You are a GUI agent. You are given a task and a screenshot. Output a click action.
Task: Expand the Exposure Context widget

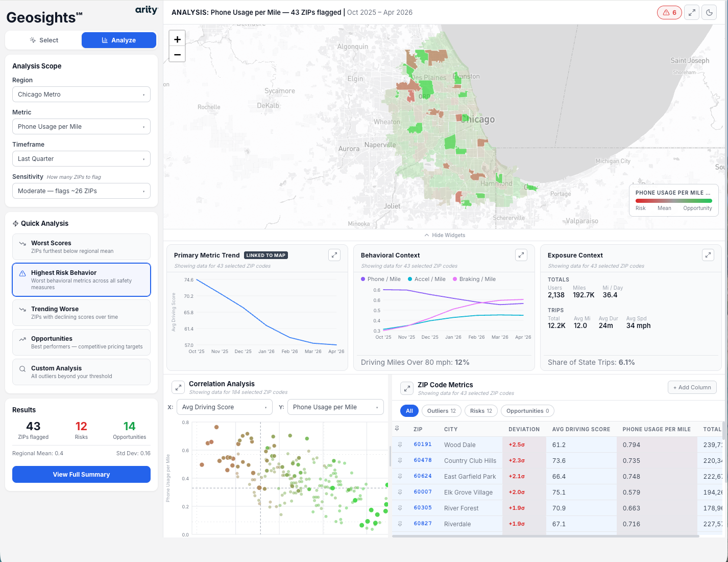click(x=708, y=254)
